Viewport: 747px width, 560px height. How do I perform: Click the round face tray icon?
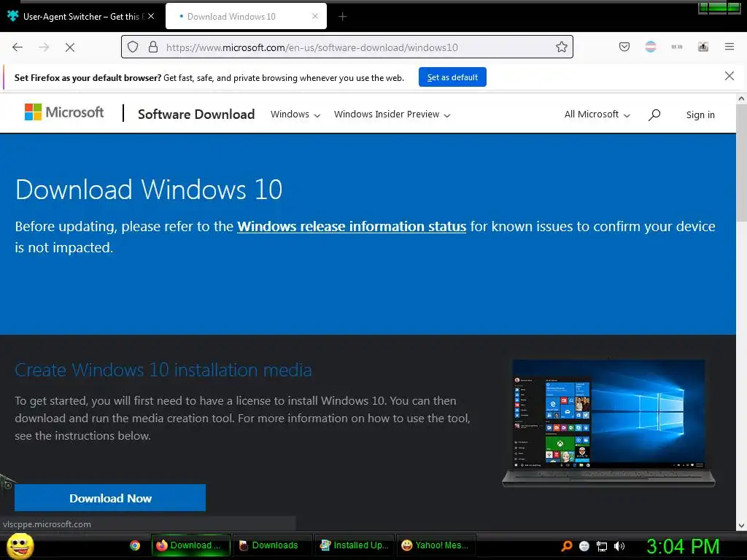[x=584, y=546]
